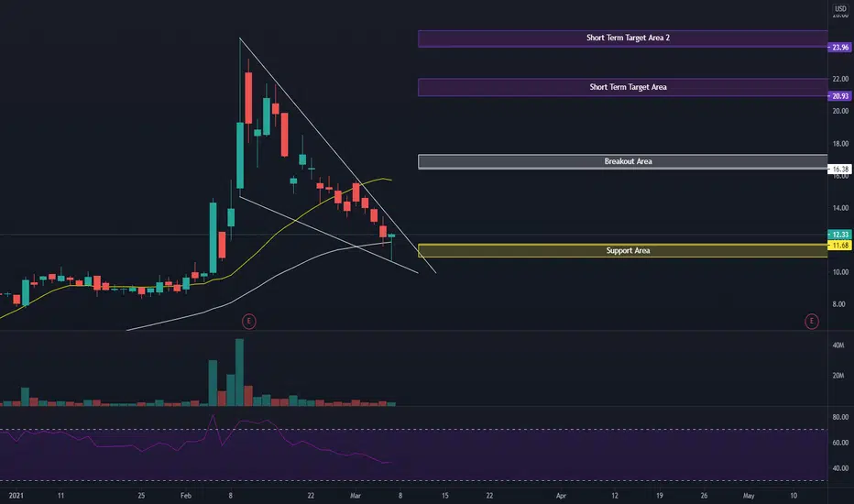854x504 pixels.
Task: Click the 80.00 RSI axis label
Action: coord(840,417)
